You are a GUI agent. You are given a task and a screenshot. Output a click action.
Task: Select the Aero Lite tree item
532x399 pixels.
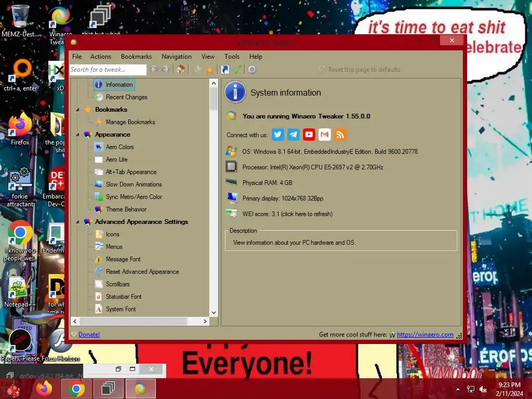[116, 159]
